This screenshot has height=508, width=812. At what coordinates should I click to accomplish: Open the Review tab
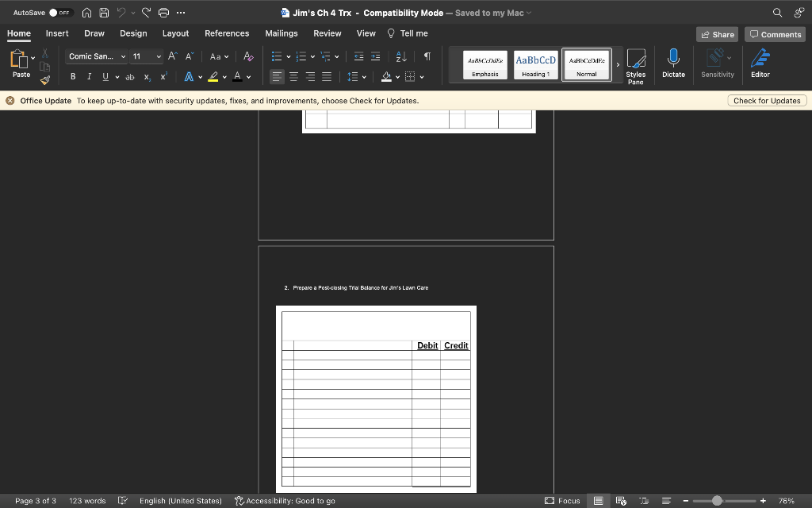(x=327, y=33)
